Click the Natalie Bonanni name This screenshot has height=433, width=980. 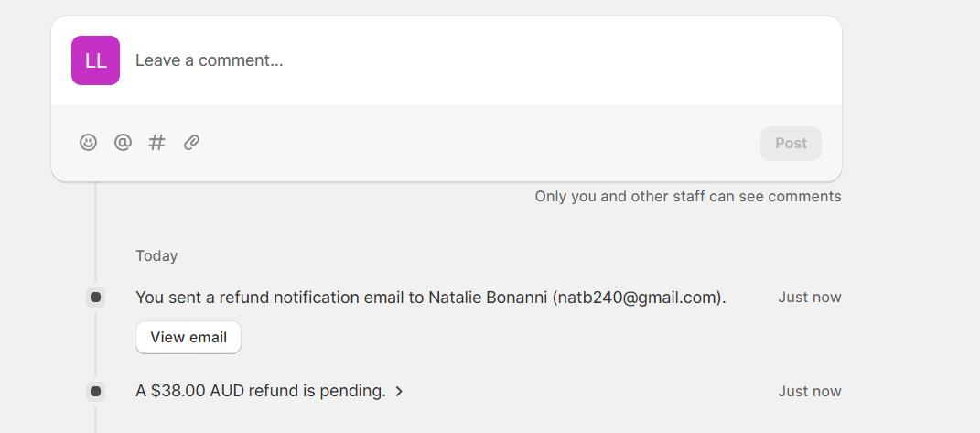pyautogui.click(x=488, y=298)
